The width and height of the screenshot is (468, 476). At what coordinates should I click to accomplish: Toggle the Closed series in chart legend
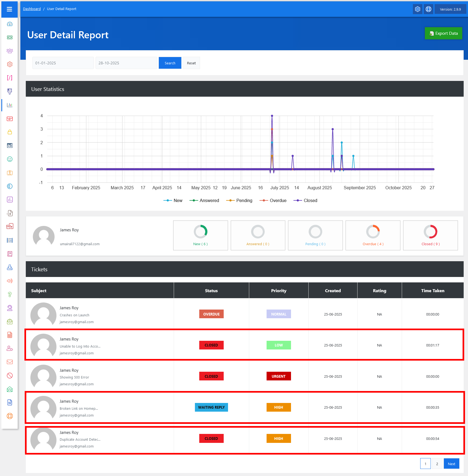306,200
